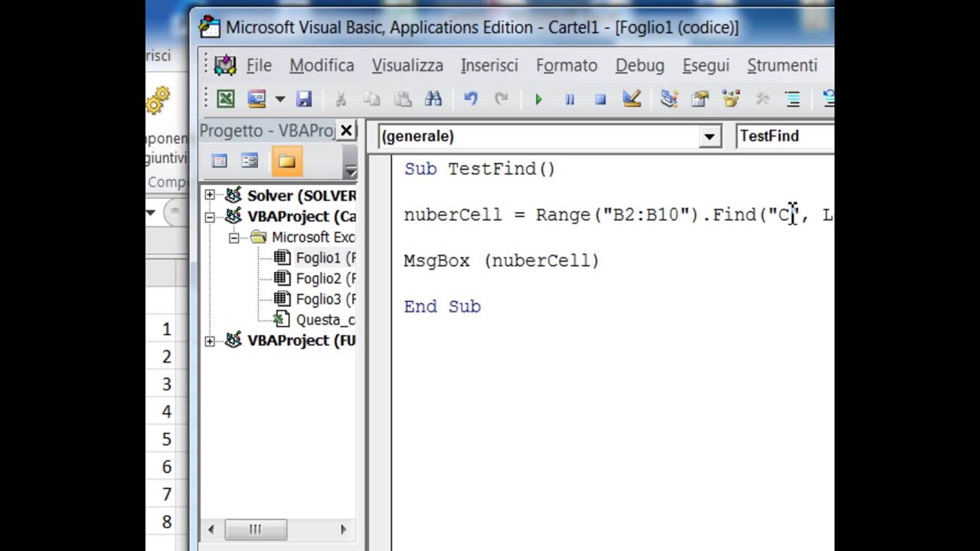
Task: Click the VBA icon left of File menu
Action: (225, 65)
